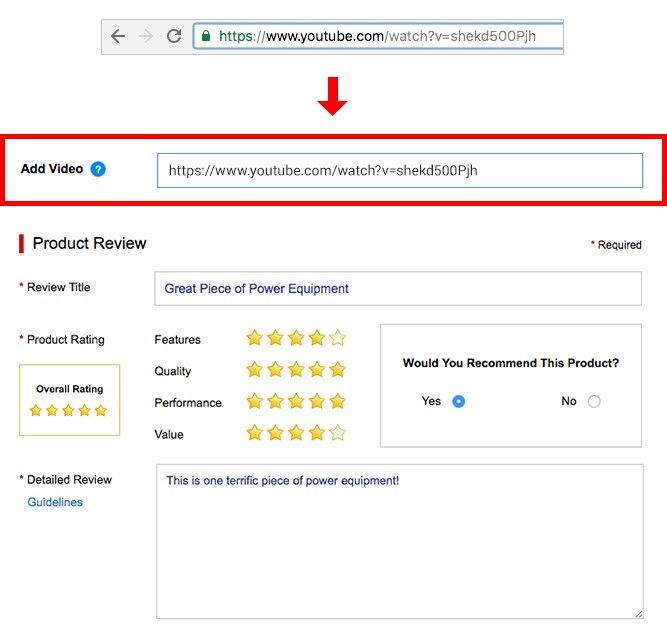The width and height of the screenshot is (667, 641).
Task: Reload the page with the refresh icon
Action: [x=174, y=36]
